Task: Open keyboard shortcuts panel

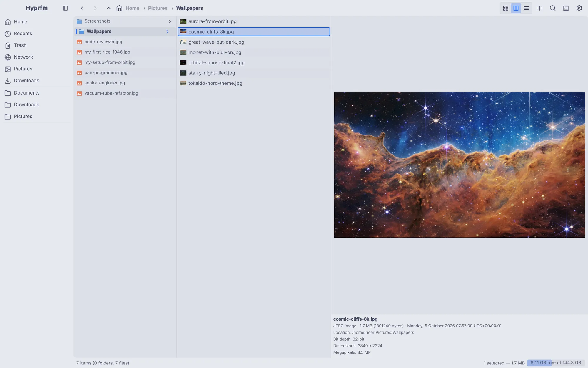Action: [x=566, y=8]
